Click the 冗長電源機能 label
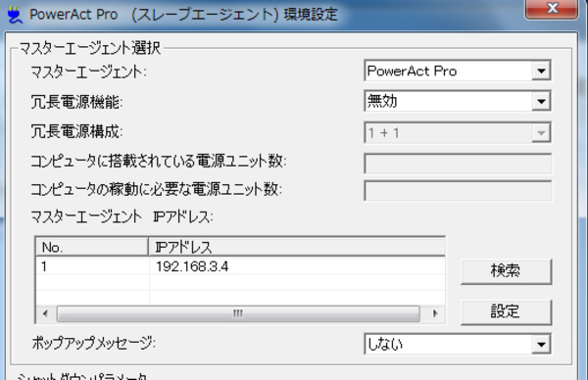This screenshot has width=588, height=380. (76, 102)
